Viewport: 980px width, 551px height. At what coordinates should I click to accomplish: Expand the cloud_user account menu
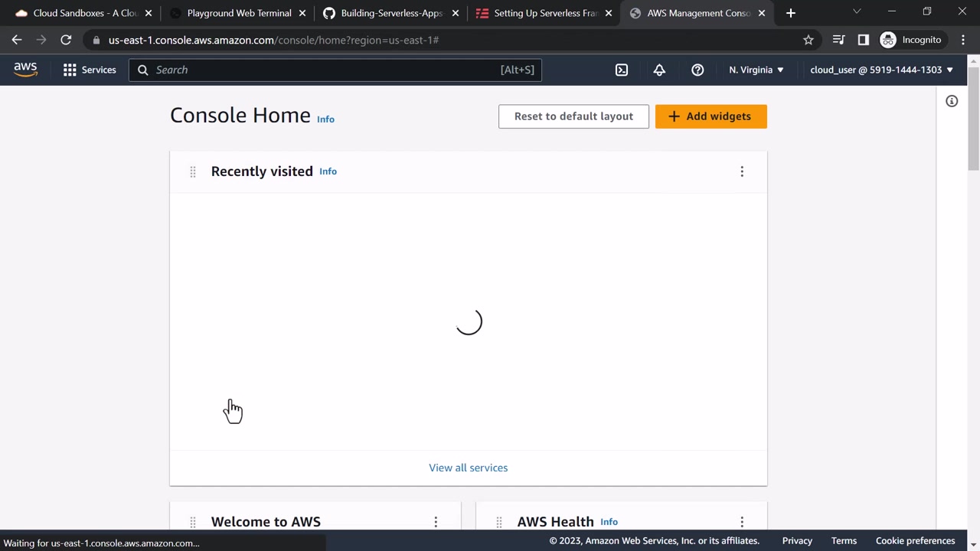882,70
